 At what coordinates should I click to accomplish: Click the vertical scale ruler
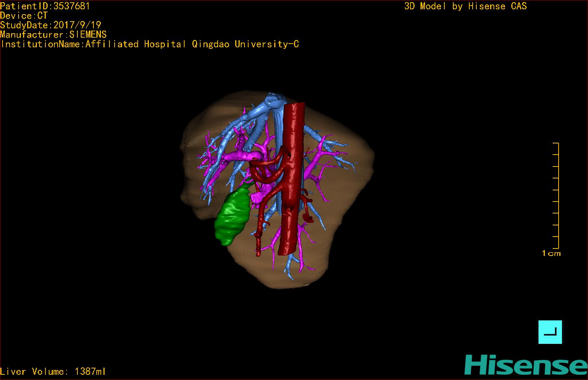pos(556,195)
